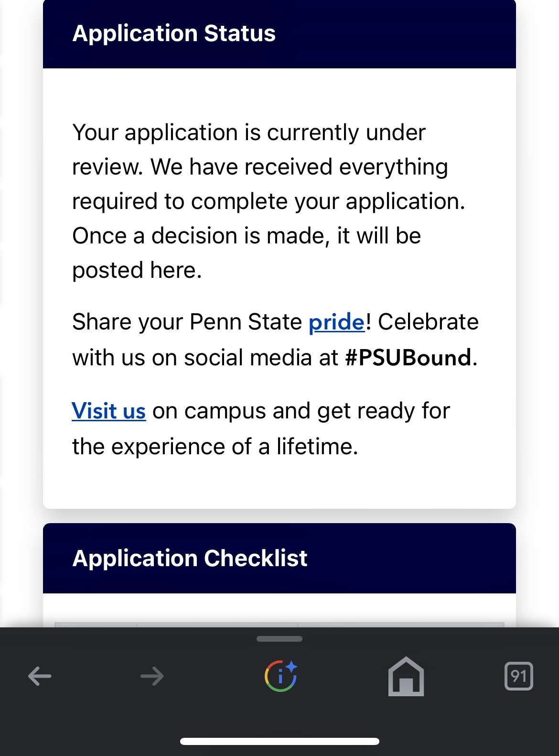Tap the "Share your Penn State" text
This screenshot has width=559, height=756.
tap(187, 322)
